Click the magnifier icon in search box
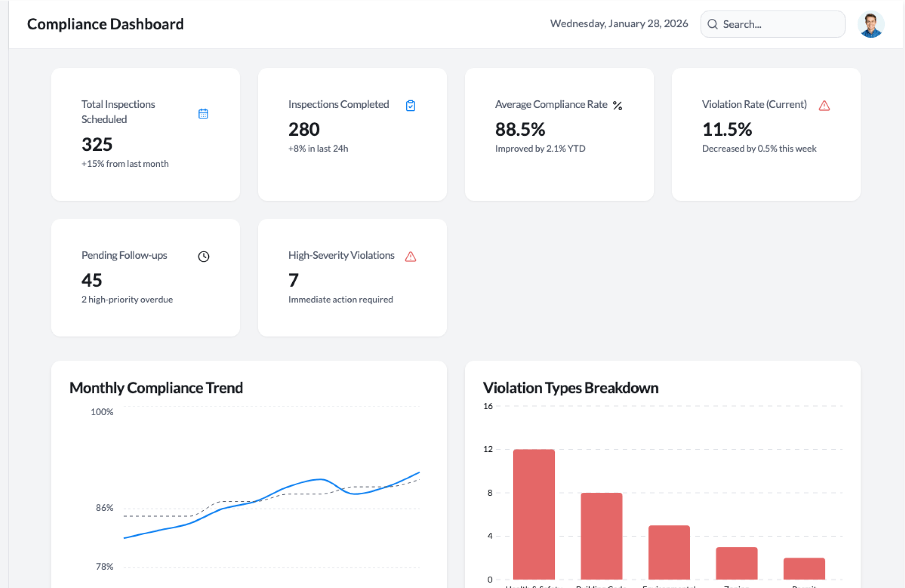The height and width of the screenshot is (588, 905). pos(713,24)
